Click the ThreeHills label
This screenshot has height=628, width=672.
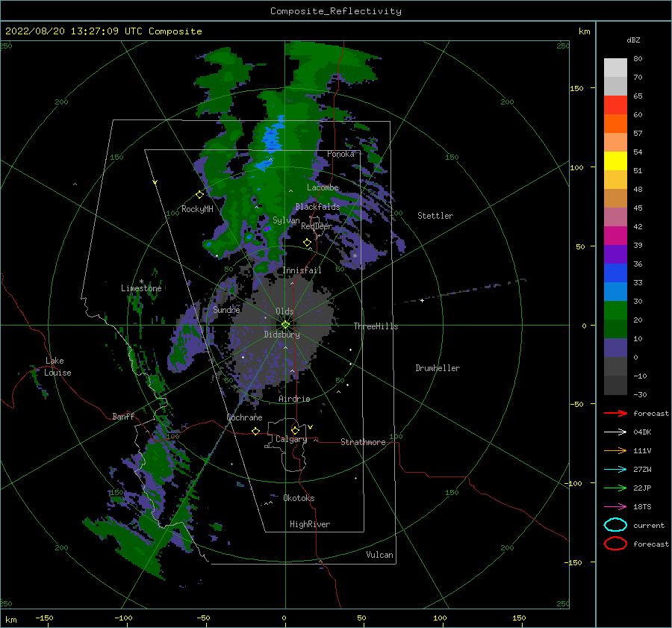point(376,326)
